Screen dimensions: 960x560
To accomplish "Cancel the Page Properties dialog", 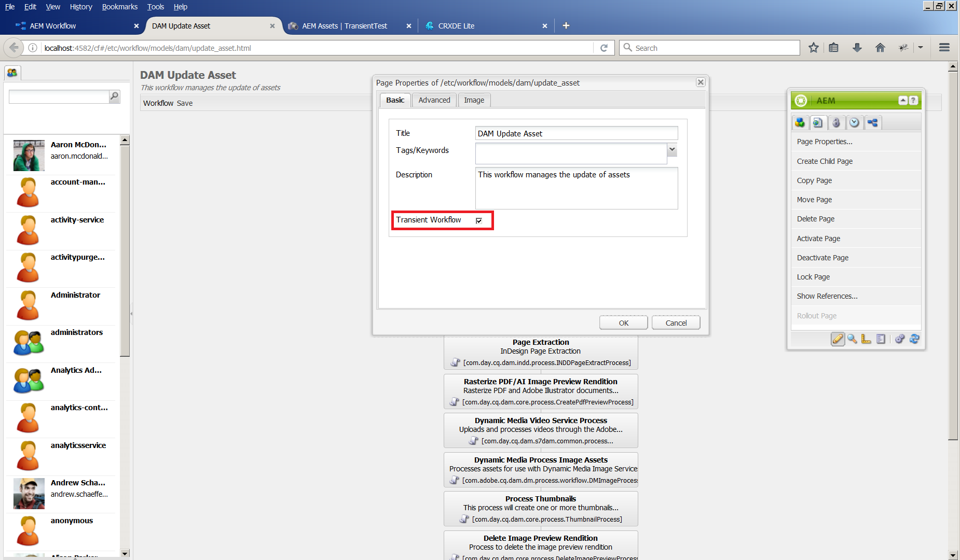I will (x=676, y=323).
